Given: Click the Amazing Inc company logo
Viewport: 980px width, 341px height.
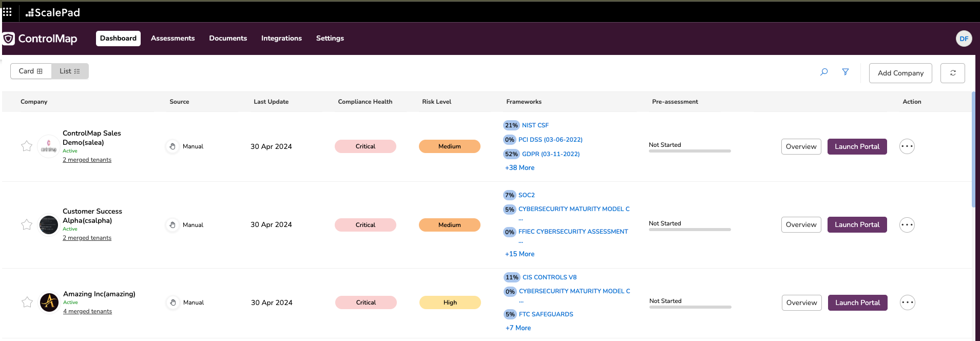Looking at the screenshot, I should [49, 302].
